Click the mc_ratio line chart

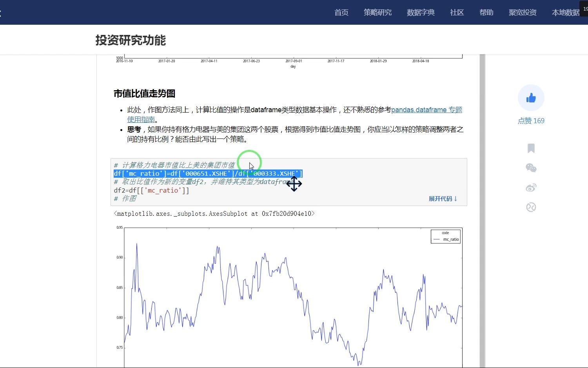pos(293,297)
